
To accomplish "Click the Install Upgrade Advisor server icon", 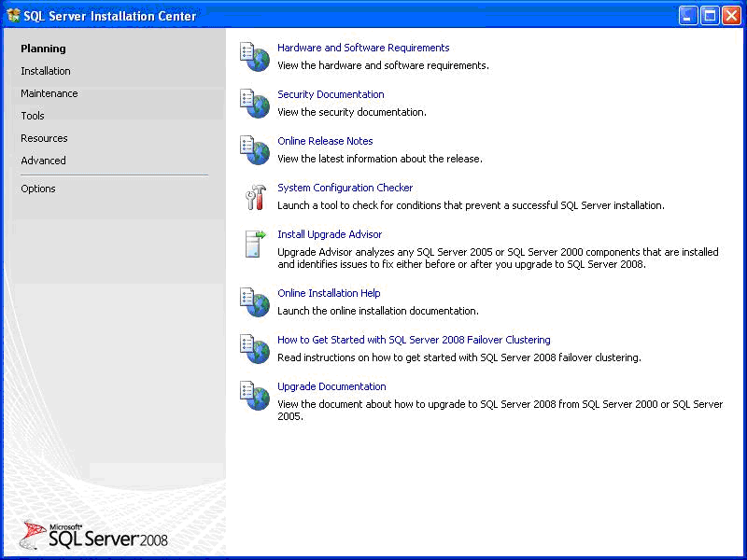I will pyautogui.click(x=254, y=244).
